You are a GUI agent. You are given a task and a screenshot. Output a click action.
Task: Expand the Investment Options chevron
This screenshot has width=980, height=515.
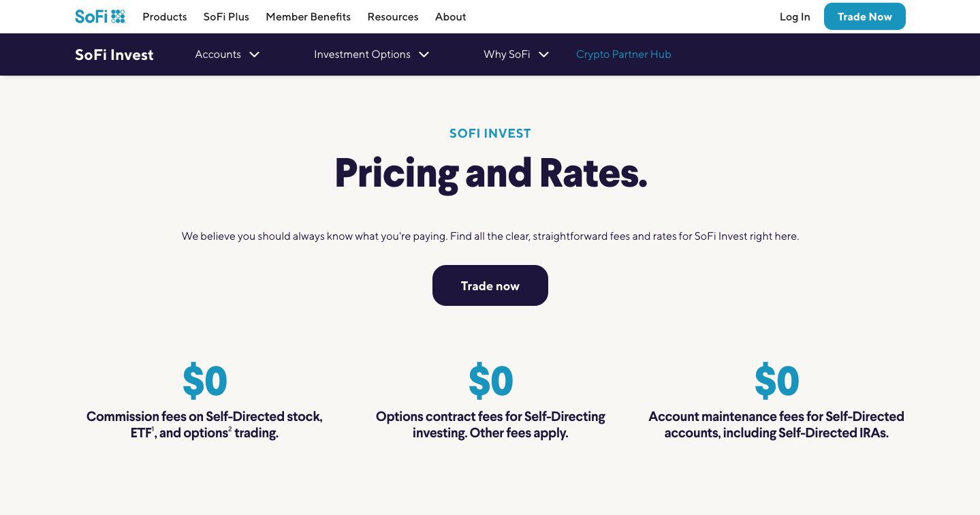(x=424, y=54)
